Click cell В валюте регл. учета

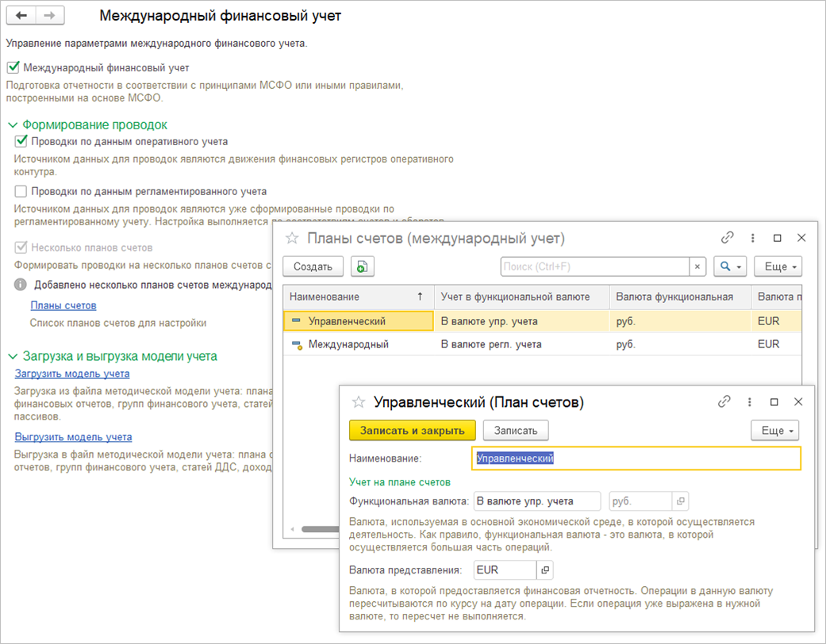coord(521,344)
